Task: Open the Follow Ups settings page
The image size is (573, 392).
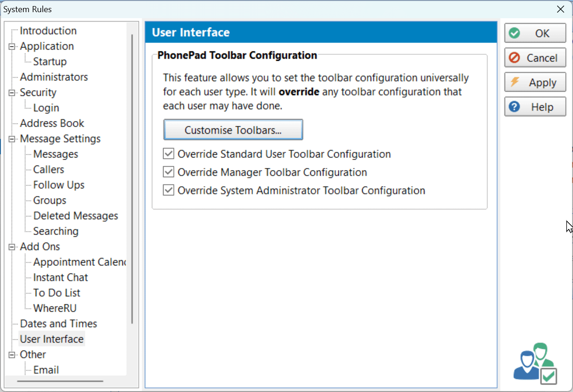Action: point(58,185)
